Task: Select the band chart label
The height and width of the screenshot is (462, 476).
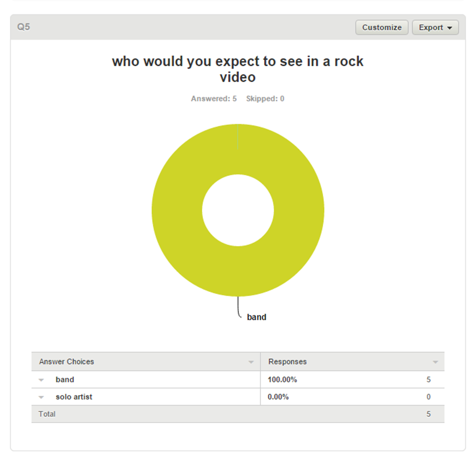Action: pyautogui.click(x=257, y=317)
